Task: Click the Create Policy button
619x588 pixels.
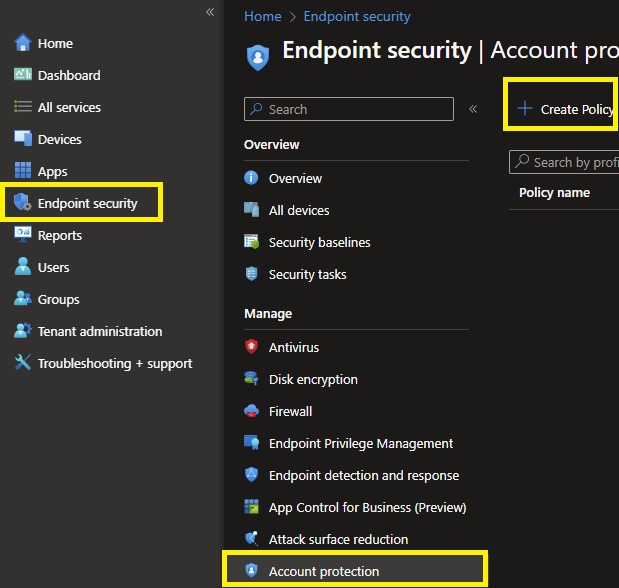Action: tap(565, 109)
